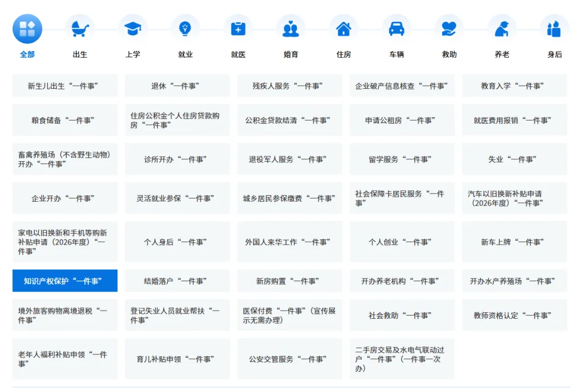The height and width of the screenshot is (388, 588).
Task: Click the 出生 baby stroller icon
Action: 80,29
